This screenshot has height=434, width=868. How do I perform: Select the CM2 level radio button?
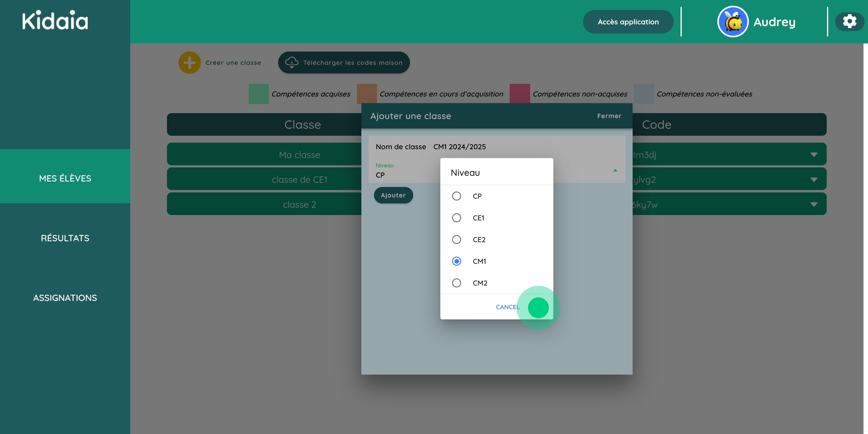(457, 283)
